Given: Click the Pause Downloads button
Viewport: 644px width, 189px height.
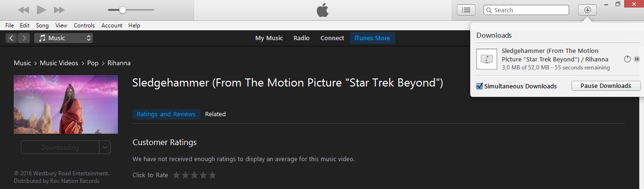Looking at the screenshot, I should pyautogui.click(x=606, y=86).
